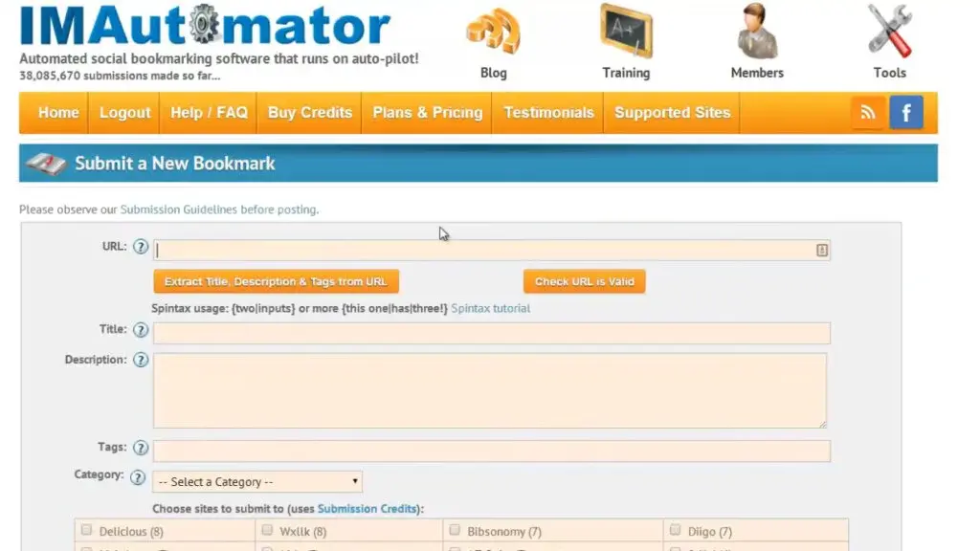980x551 pixels.
Task: Show help for the Description field
Action: 141,360
